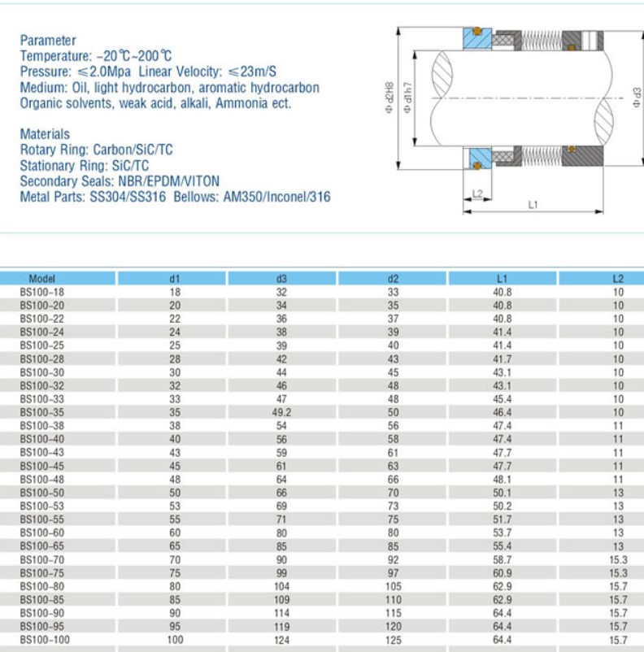Select the BS100-50 model cell
This screenshot has height=652, width=644.
[x=41, y=493]
